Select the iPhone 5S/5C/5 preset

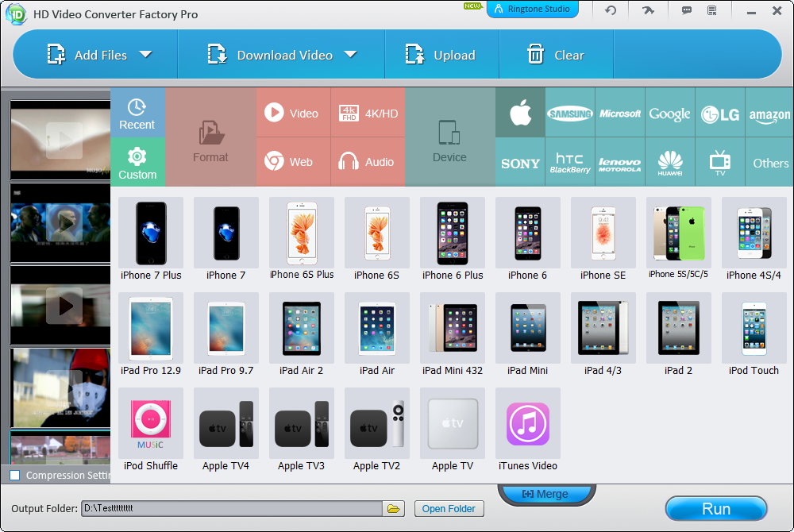click(x=679, y=240)
